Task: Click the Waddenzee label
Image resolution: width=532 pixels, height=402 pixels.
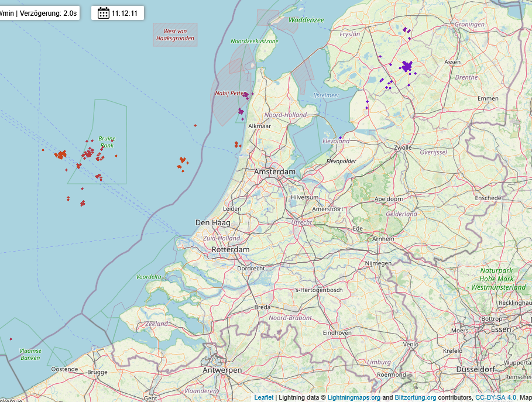Action: [306, 20]
